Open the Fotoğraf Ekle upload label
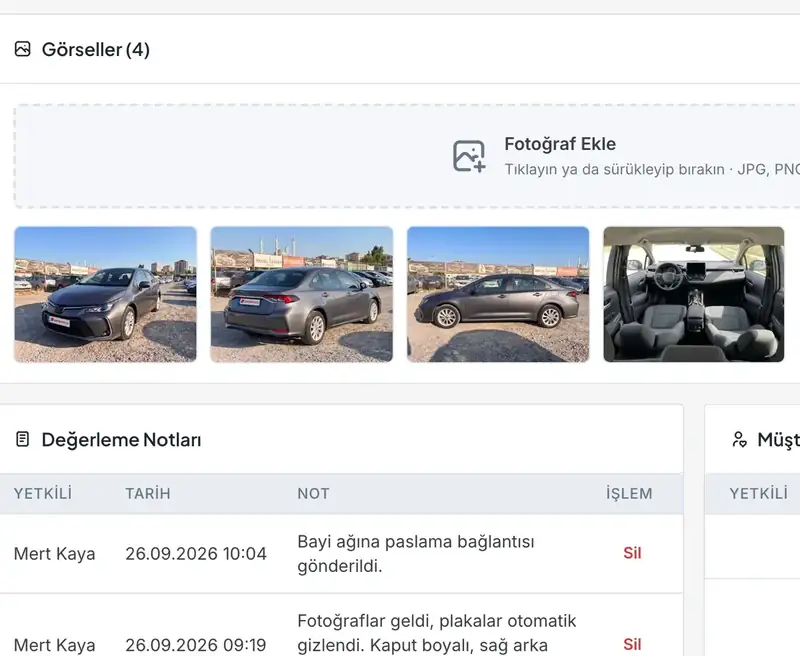Screen dimensions: 800x656 pos(560,144)
